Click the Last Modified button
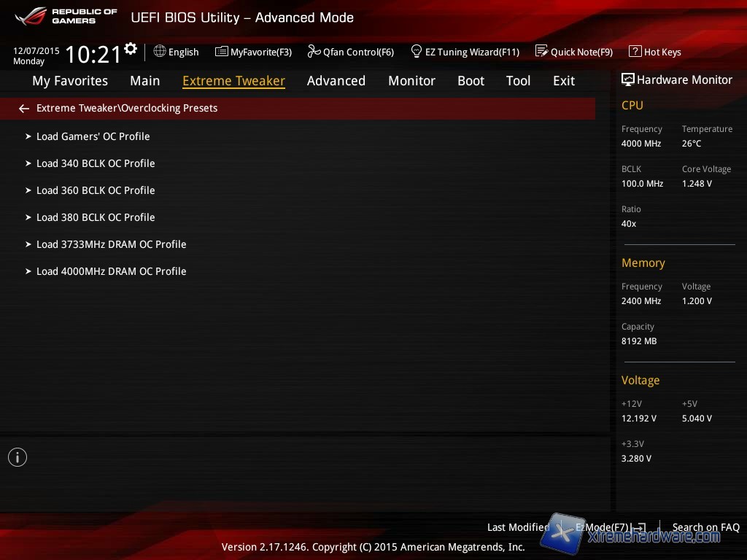Screen dimensions: 747x560 pos(518,527)
